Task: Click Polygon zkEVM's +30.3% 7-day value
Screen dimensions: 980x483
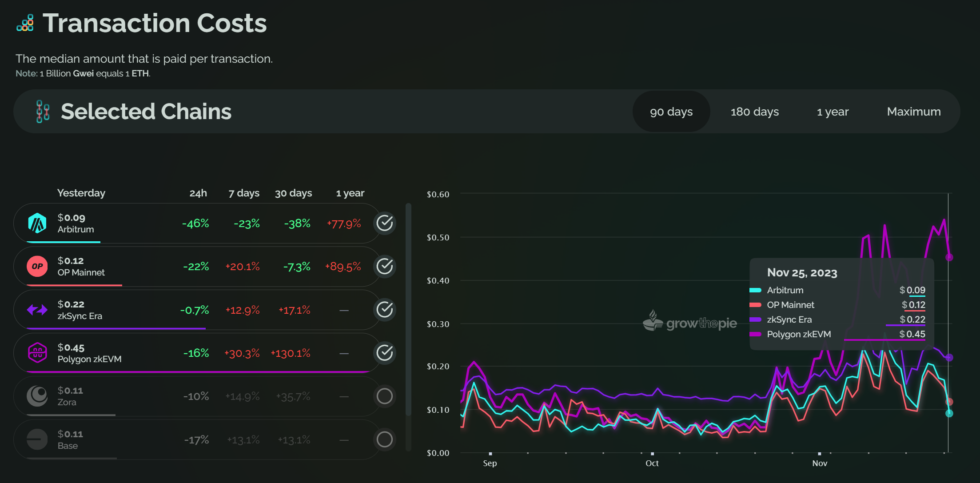Action: (x=242, y=353)
